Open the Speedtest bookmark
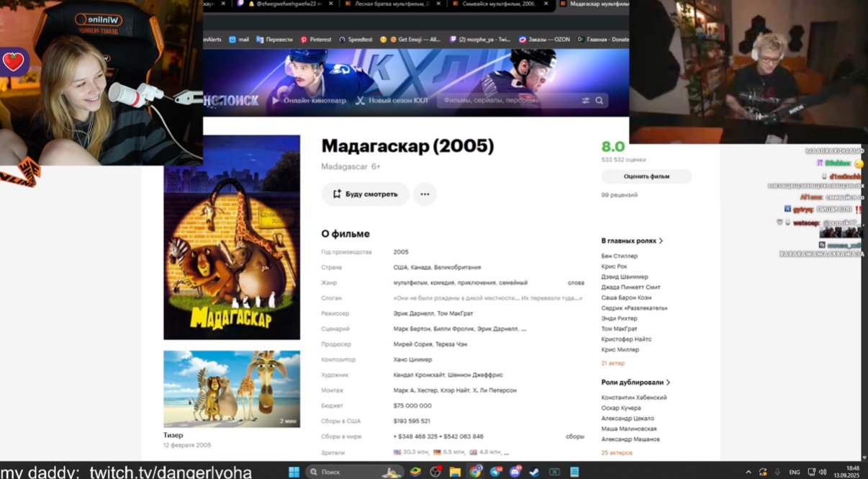The width and height of the screenshot is (868, 479). click(356, 40)
